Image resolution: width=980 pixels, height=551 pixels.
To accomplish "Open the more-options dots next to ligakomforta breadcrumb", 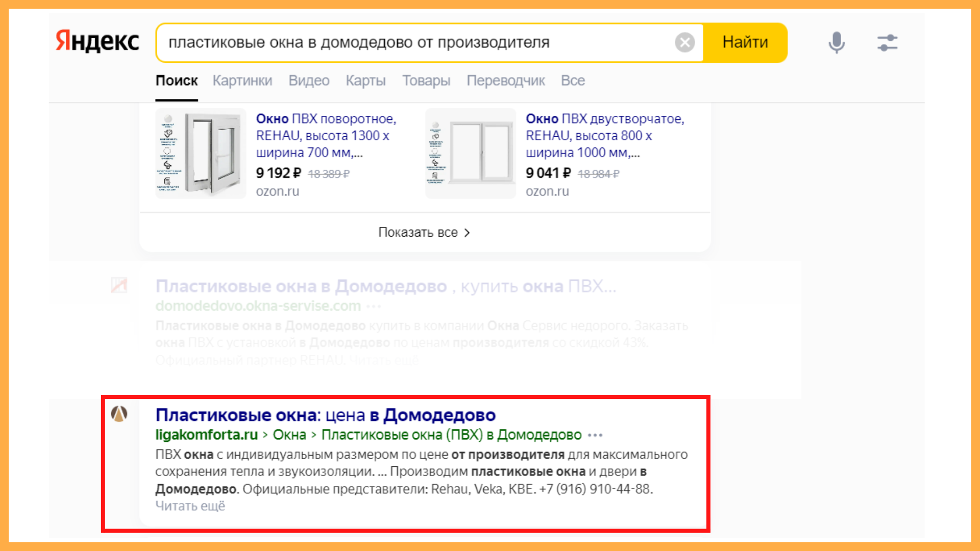I will coord(595,435).
